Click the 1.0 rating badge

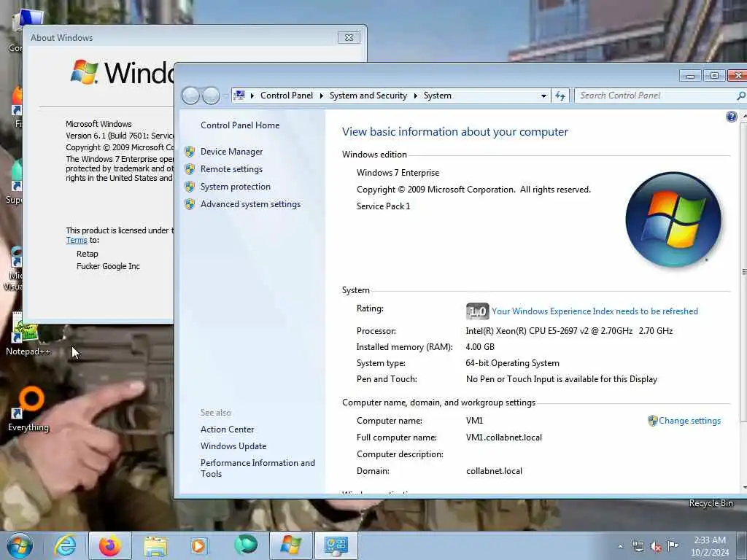point(477,311)
